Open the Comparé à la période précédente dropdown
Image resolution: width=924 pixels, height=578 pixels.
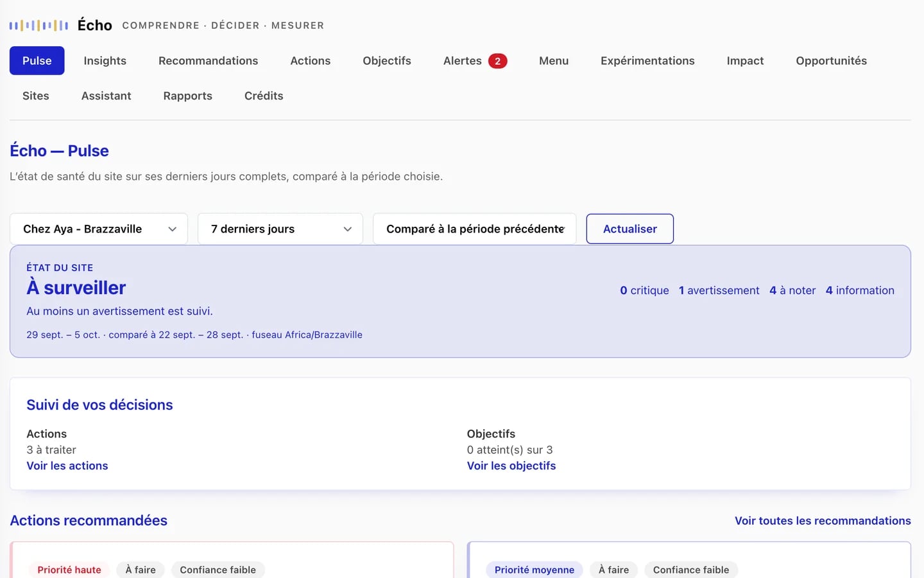(475, 229)
